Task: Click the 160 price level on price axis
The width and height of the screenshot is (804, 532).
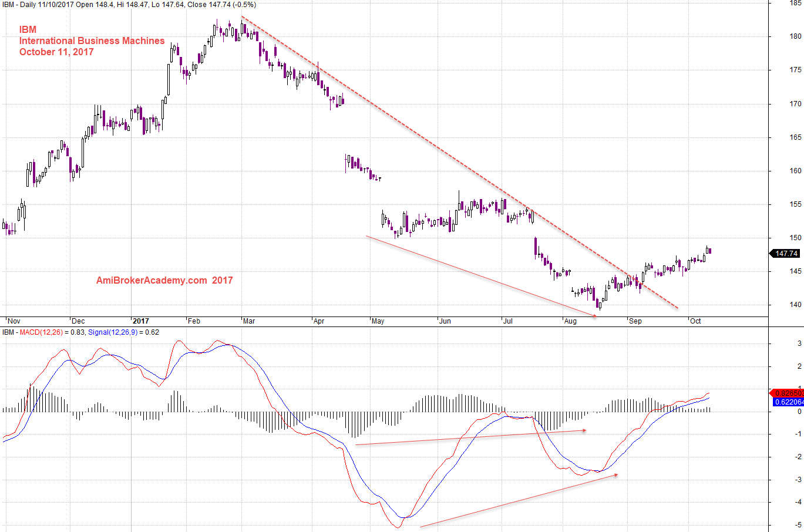Action: click(x=795, y=171)
